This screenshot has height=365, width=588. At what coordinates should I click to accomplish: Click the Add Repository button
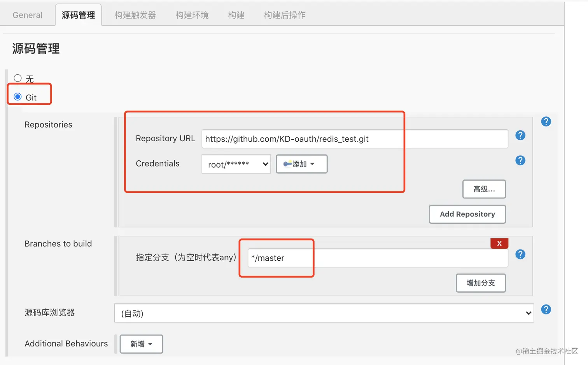point(467,214)
